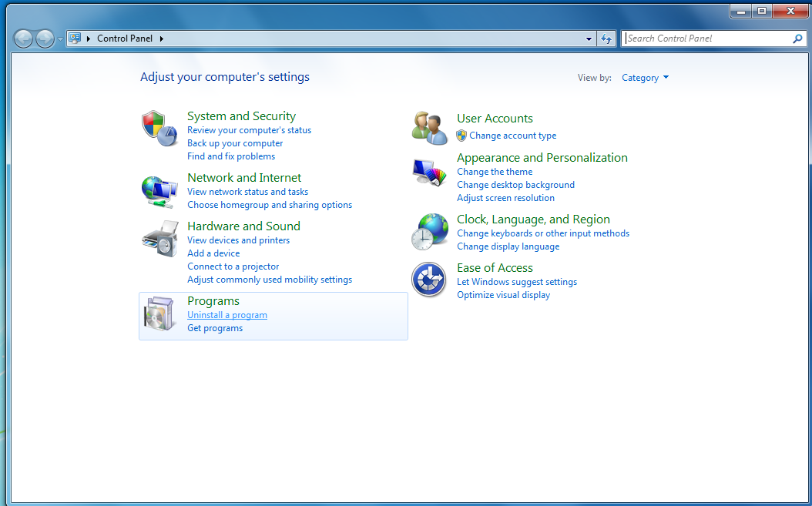Click Change account type link
The image size is (812, 506).
point(512,136)
